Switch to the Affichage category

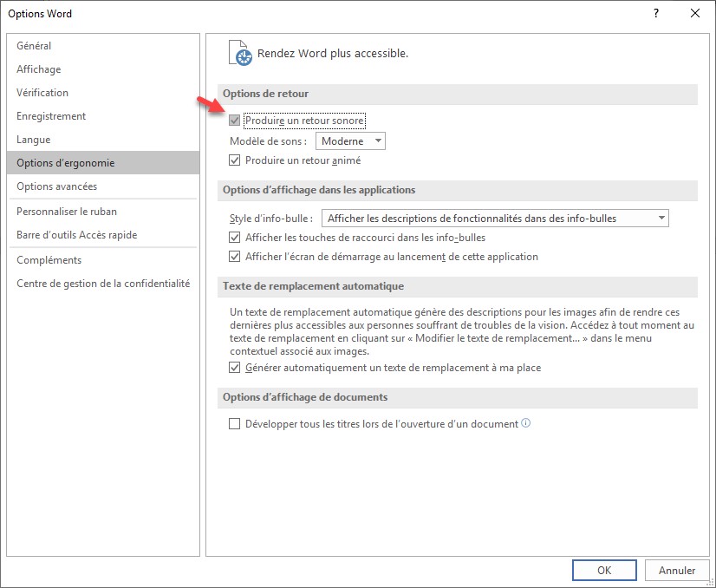pos(39,69)
